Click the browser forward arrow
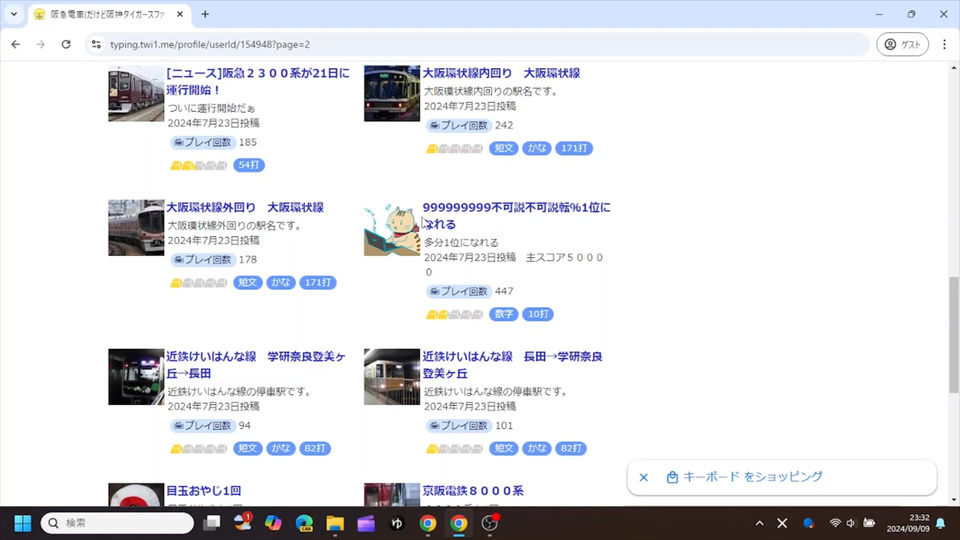This screenshot has width=960, height=540. coord(40,44)
